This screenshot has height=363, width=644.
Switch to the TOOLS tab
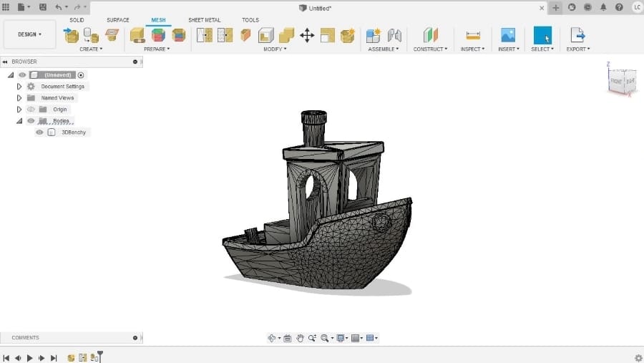pos(250,20)
